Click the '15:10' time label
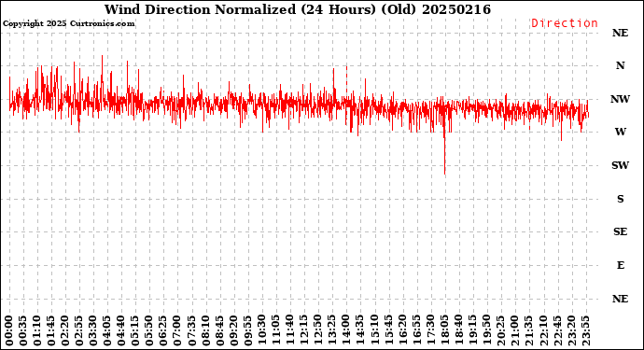The image size is (644, 350). [x=374, y=331]
